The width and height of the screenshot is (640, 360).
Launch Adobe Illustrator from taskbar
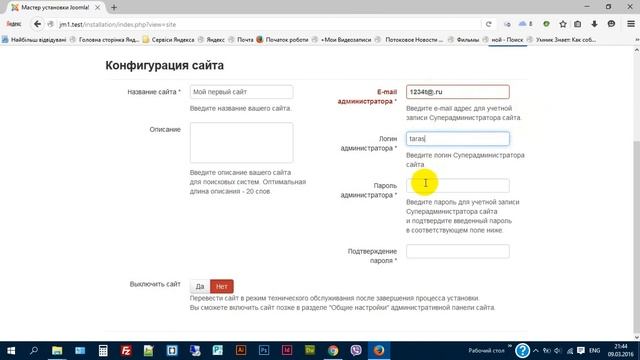[x=241, y=351]
